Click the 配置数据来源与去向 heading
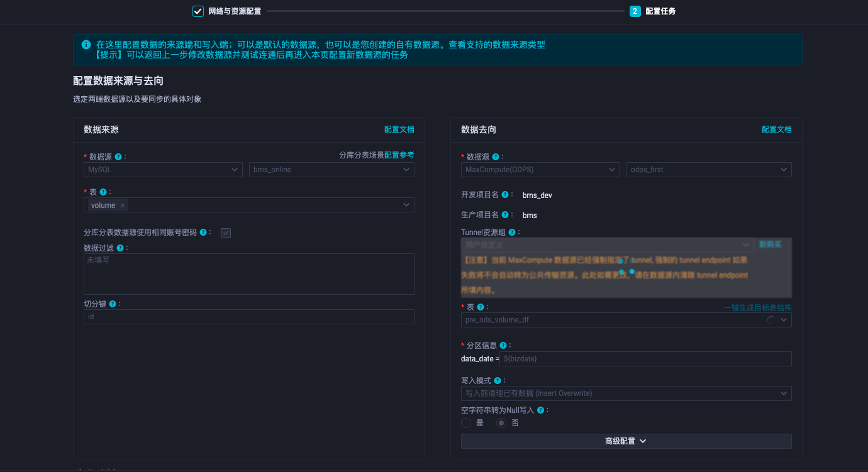 pos(119,81)
